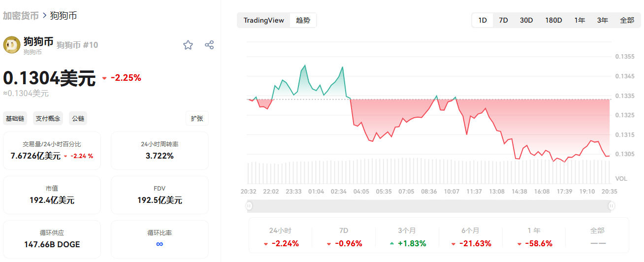Click the 支付概念 tag
The image size is (644, 262).
coord(48,119)
